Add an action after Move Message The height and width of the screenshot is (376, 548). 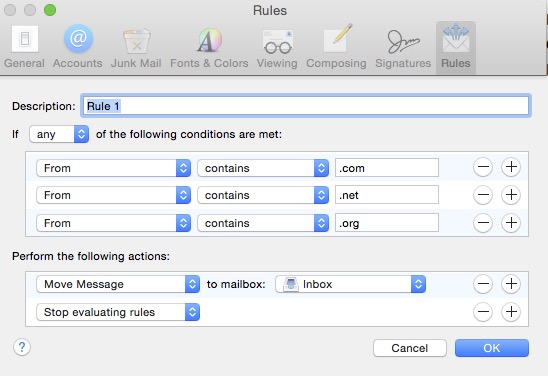[x=511, y=284]
